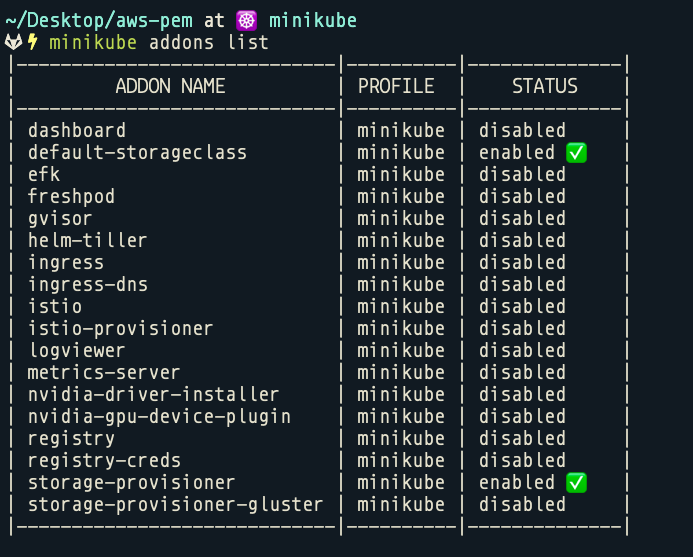This screenshot has width=693, height=557.
Task: Click enabled status of storage-provisioner
Action: [517, 483]
